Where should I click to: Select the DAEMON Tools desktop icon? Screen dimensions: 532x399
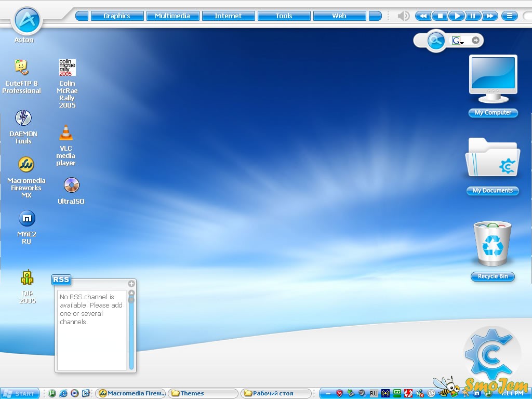point(23,118)
